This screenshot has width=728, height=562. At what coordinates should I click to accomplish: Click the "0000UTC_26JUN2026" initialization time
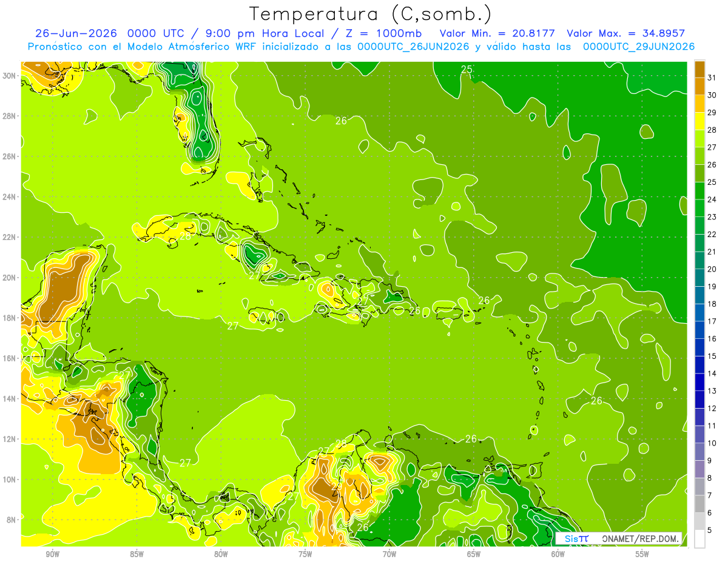[x=413, y=47]
